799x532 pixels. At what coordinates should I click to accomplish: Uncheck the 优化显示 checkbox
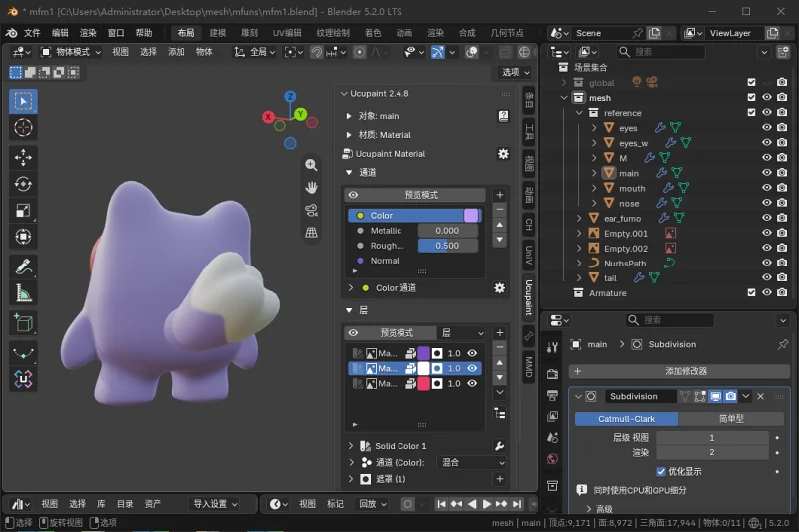point(661,471)
